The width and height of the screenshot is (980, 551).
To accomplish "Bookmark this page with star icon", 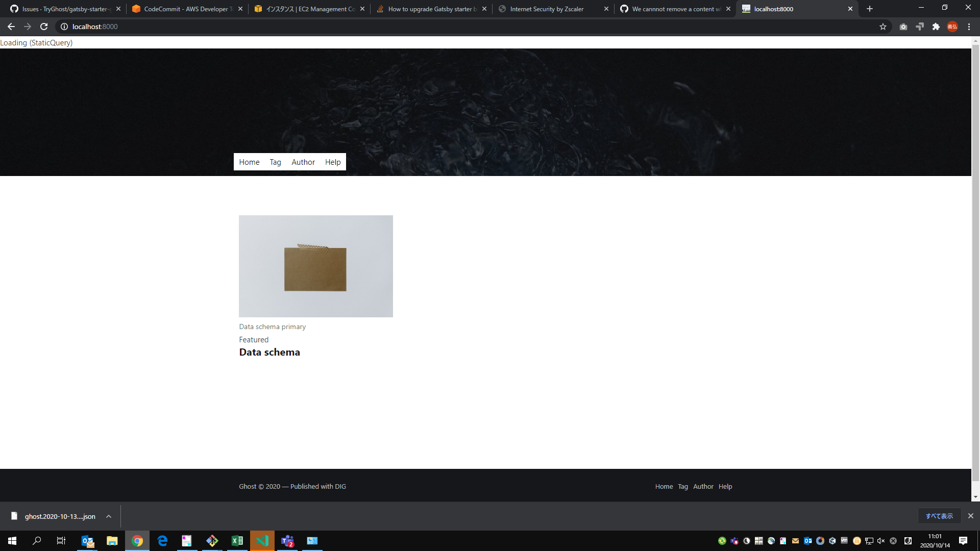I will click(883, 27).
